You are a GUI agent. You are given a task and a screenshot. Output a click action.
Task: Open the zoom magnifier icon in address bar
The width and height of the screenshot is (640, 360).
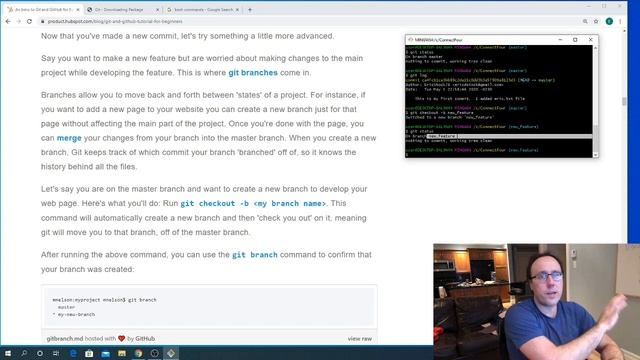point(585,21)
